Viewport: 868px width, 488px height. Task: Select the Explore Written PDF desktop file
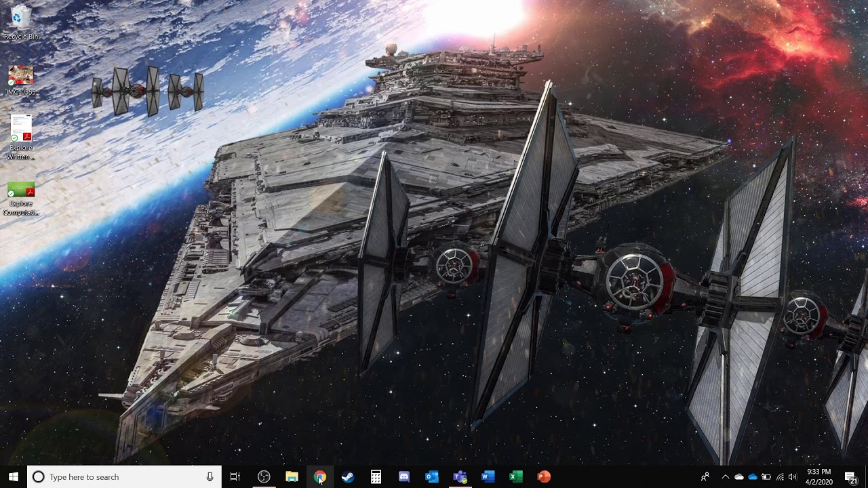(21, 137)
